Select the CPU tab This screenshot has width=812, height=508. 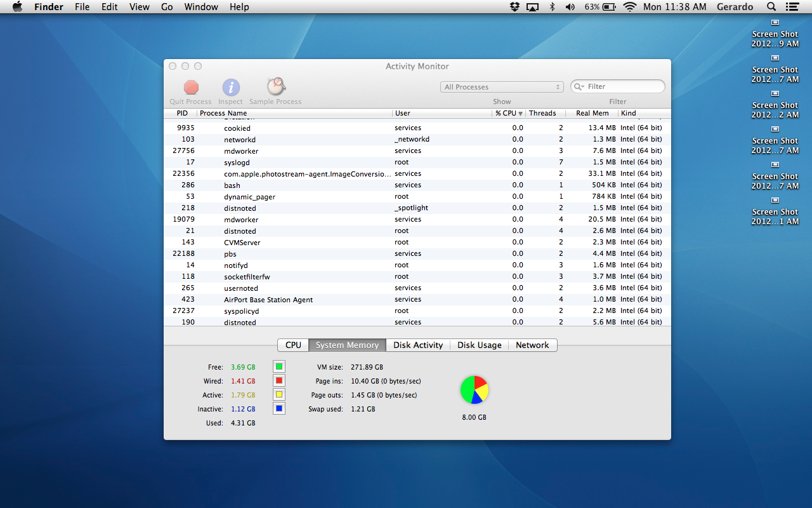point(293,345)
